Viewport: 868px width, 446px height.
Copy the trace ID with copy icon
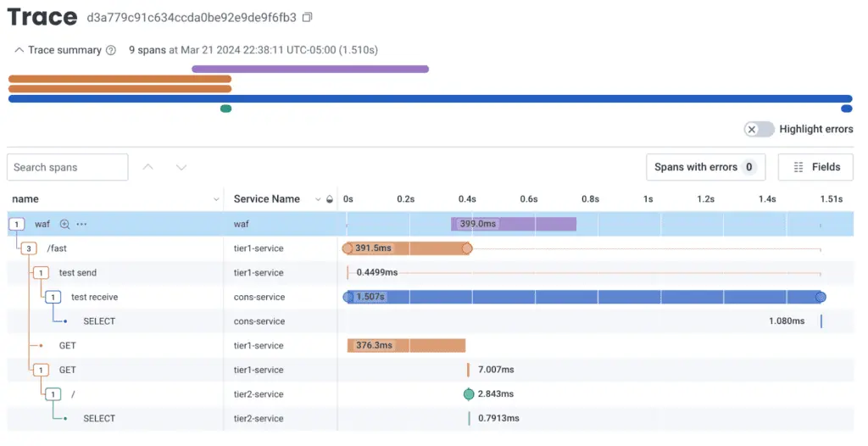(307, 17)
